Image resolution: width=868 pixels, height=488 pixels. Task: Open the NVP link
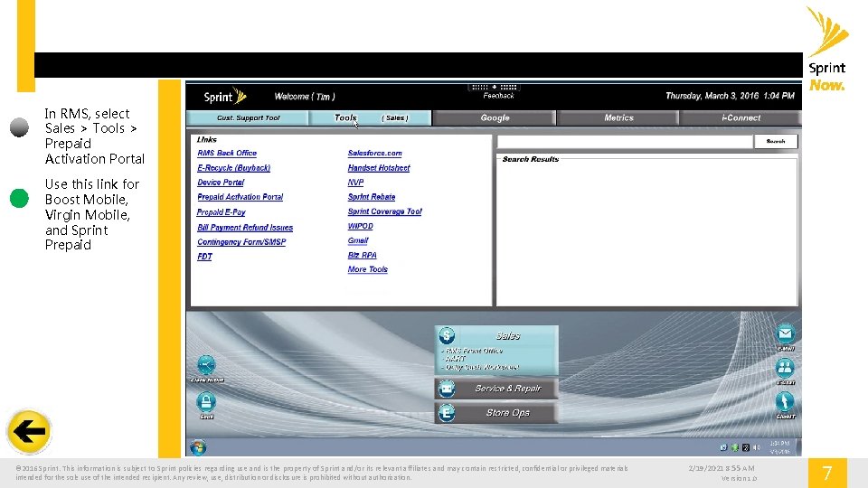[x=355, y=182]
